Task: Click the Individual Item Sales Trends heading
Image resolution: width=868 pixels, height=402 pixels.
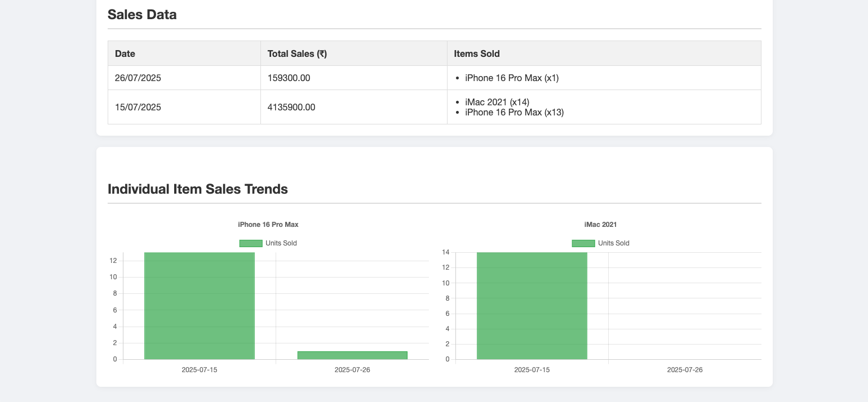Action: [198, 189]
